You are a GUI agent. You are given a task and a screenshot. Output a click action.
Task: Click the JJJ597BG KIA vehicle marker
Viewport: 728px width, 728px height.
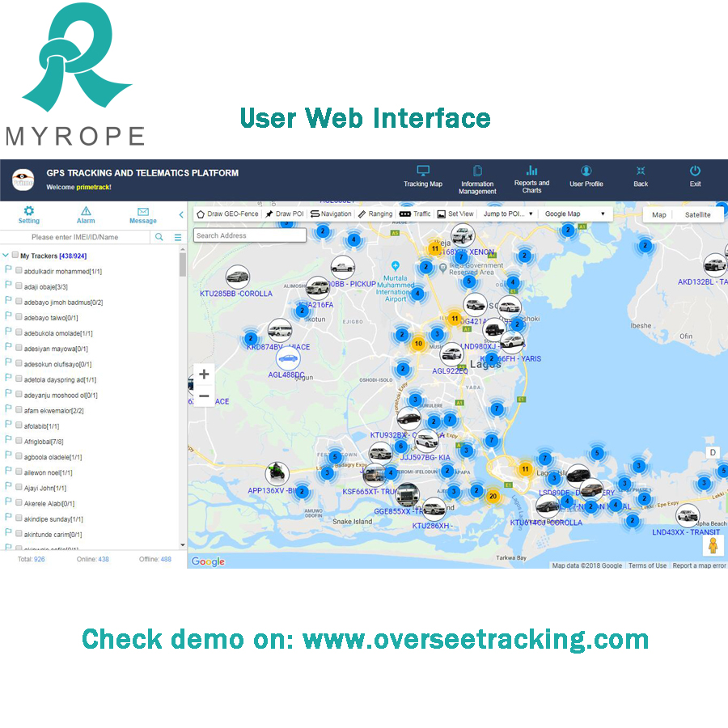pyautogui.click(x=426, y=441)
